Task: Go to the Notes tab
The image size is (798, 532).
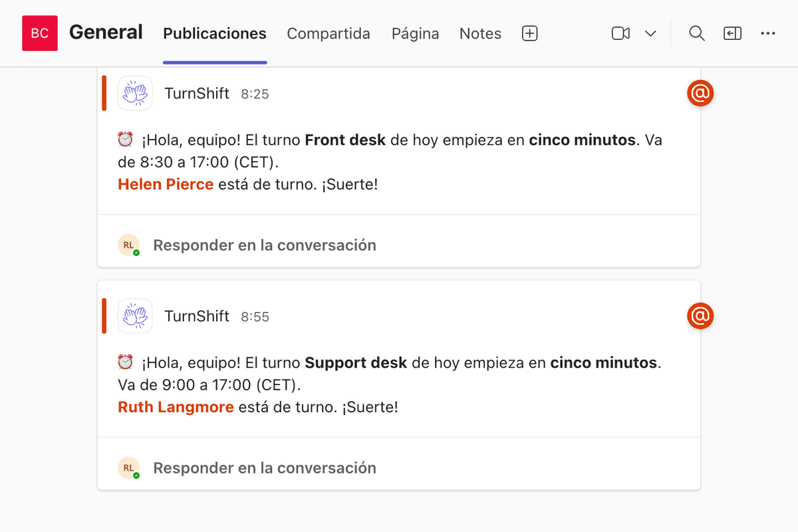Action: [480, 33]
